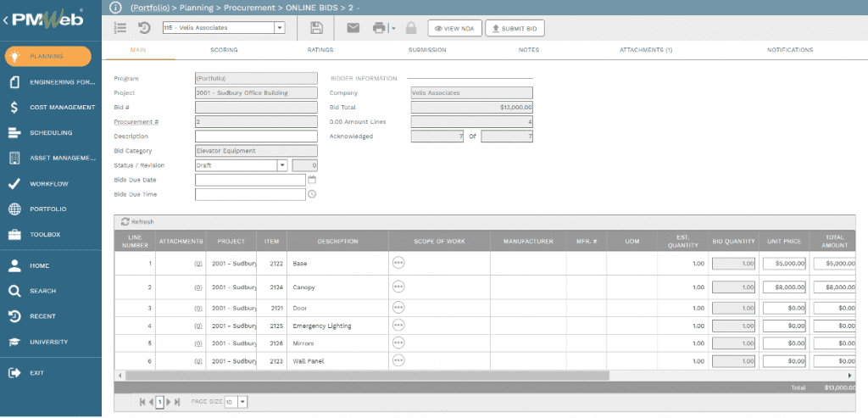Edit unit price for Canopy line
868x418 pixels.
pos(785,287)
